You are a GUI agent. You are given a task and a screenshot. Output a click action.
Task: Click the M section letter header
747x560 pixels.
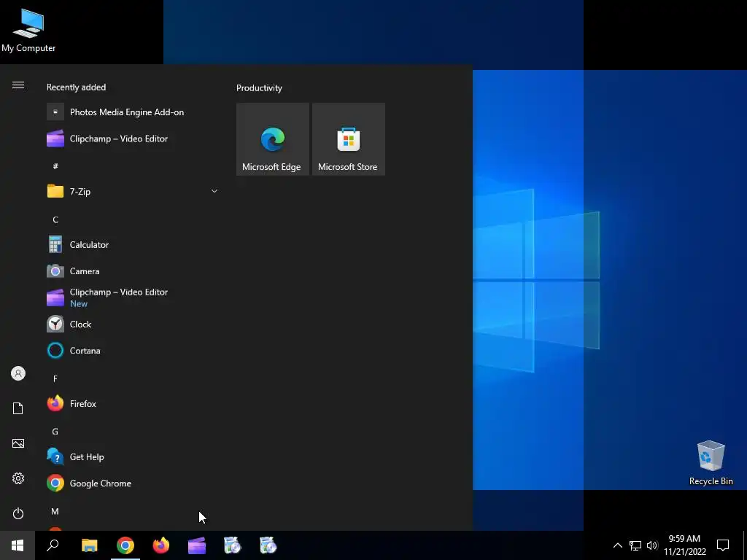click(x=55, y=511)
